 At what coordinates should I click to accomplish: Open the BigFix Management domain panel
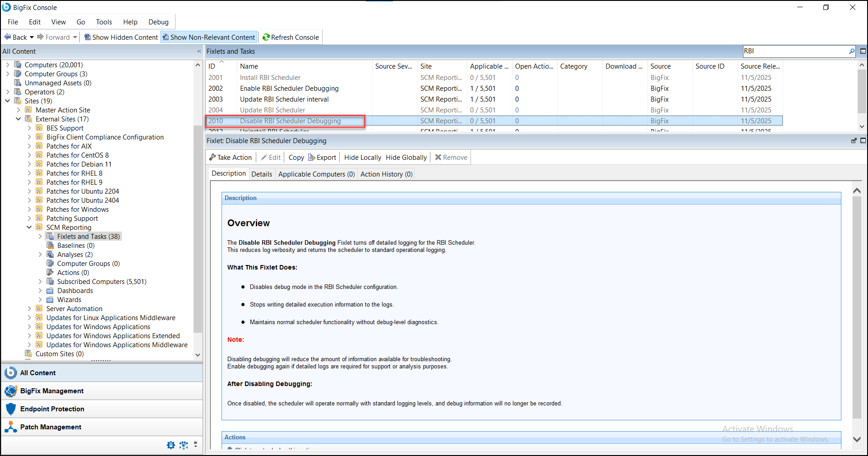point(51,391)
